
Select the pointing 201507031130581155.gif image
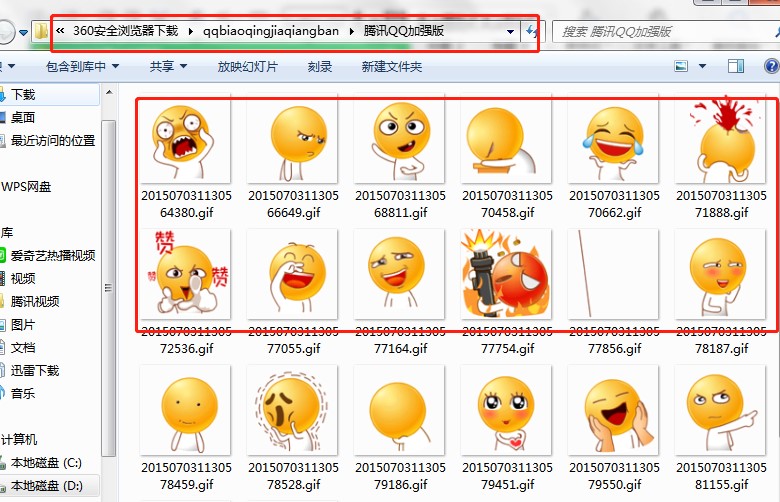[720, 410]
